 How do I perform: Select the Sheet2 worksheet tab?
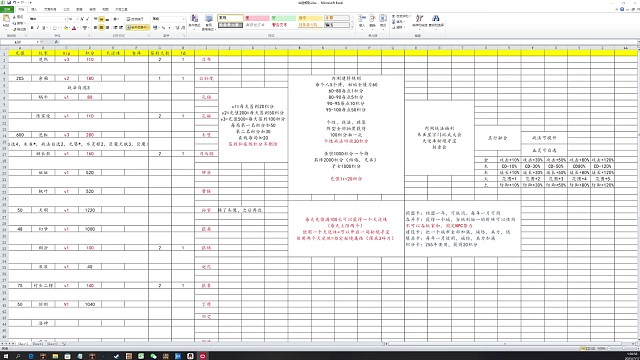(37, 344)
